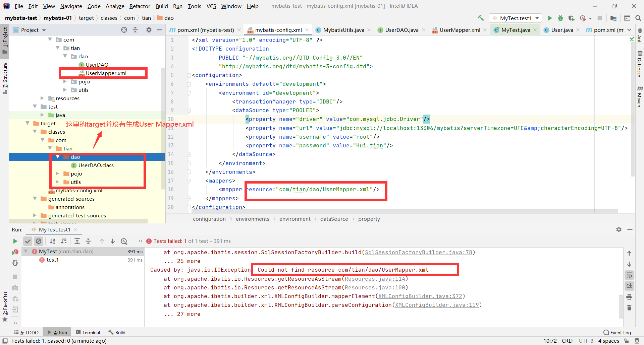Expand all test results
Image resolution: width=644 pixels, height=345 pixels.
click(77, 241)
